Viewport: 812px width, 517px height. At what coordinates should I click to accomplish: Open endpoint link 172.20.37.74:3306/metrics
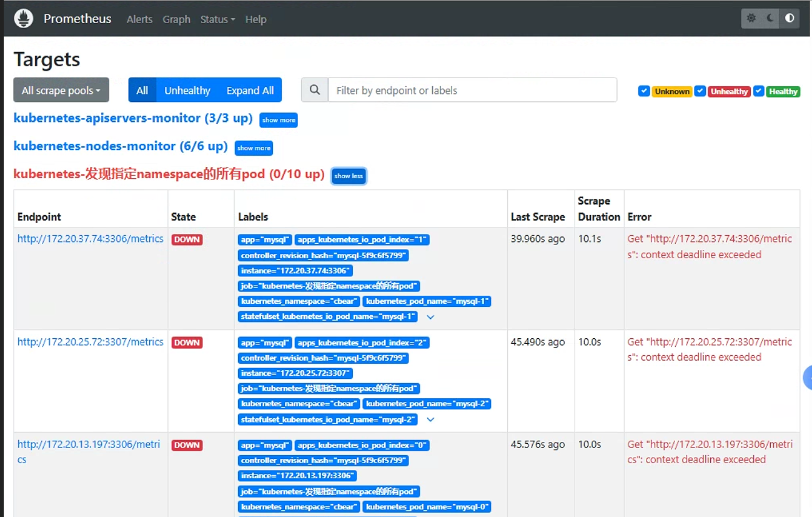tap(91, 238)
